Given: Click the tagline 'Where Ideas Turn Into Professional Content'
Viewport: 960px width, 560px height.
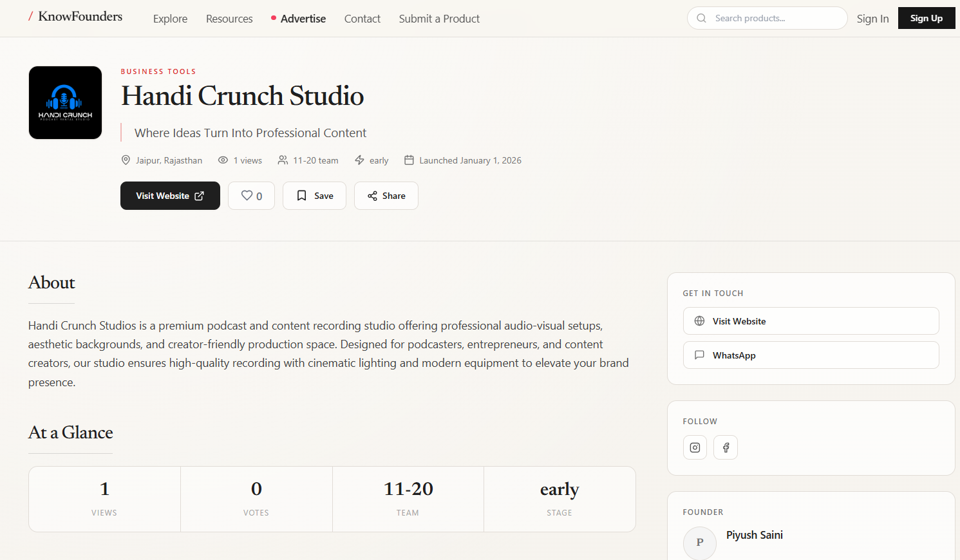Looking at the screenshot, I should click(250, 133).
